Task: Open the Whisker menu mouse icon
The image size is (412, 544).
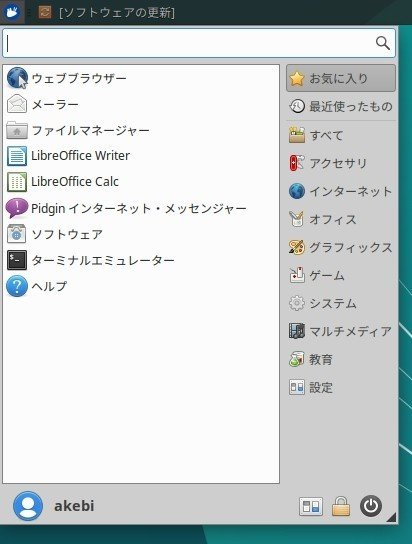Action: click(x=12, y=12)
